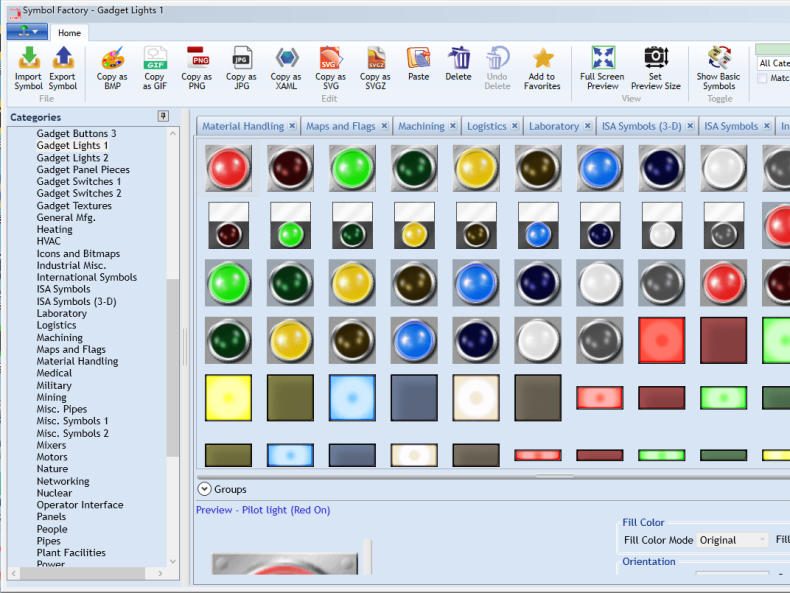This screenshot has height=593, width=790.
Task: Switch to the Home ribbon tab
Action: point(70,33)
